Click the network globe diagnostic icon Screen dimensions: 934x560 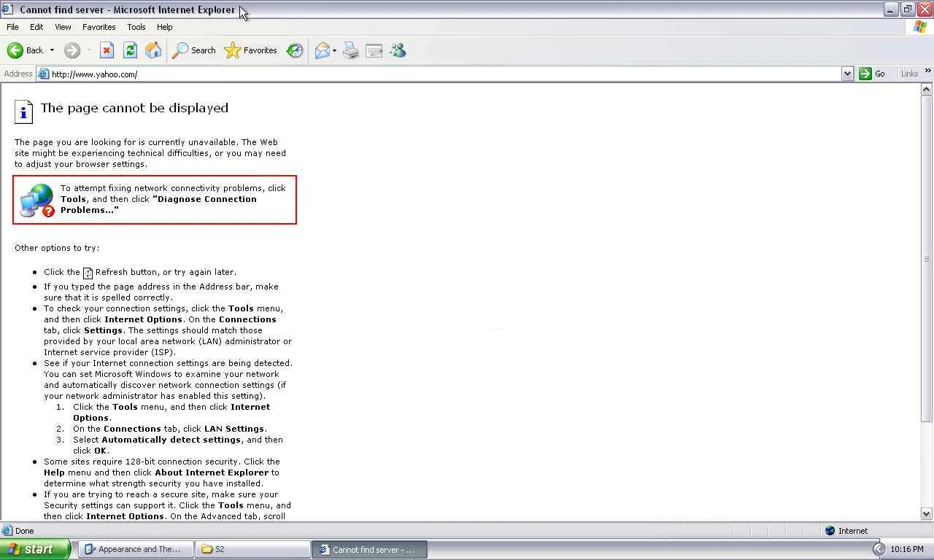[x=37, y=201]
